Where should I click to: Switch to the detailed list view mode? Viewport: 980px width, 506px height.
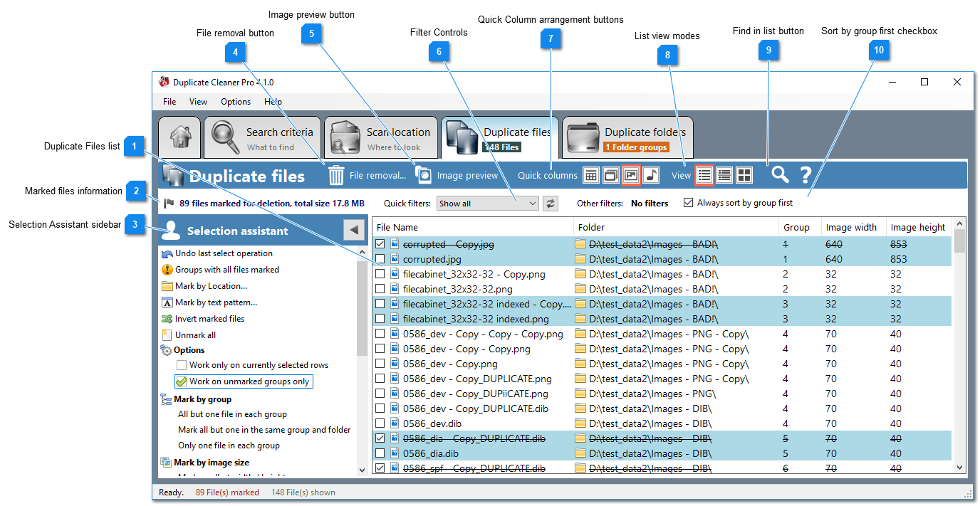coord(724,175)
